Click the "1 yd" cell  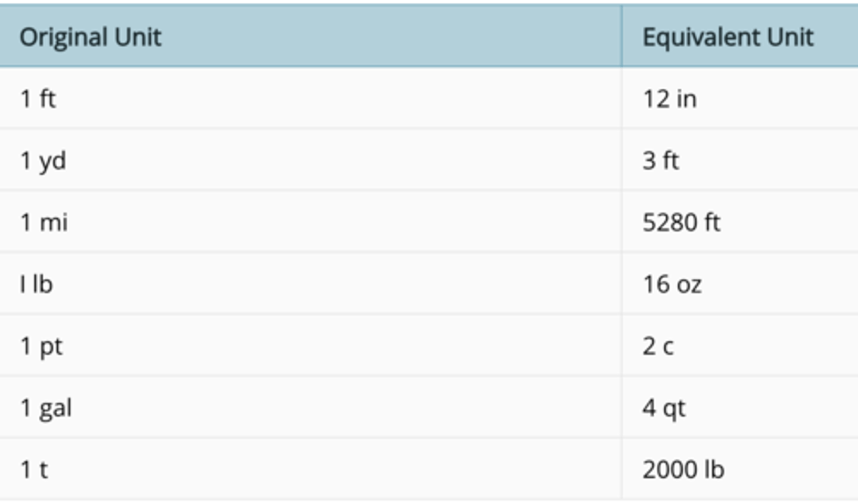click(x=43, y=160)
